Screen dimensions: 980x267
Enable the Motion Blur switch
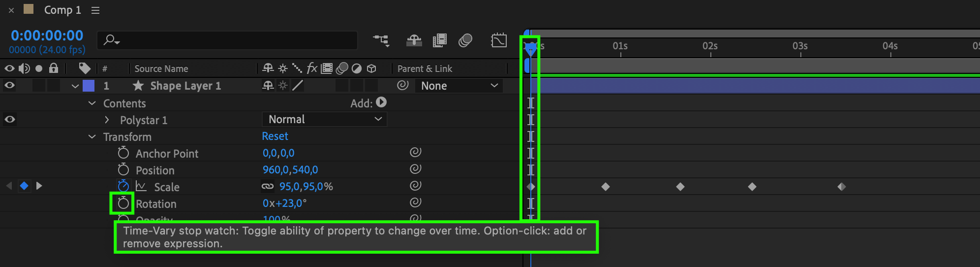click(465, 40)
